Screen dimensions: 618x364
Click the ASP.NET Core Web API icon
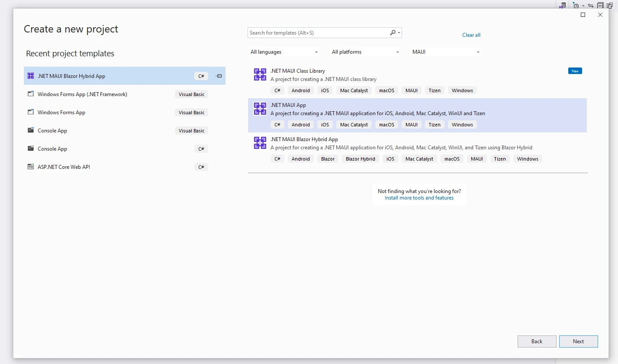[x=31, y=167]
